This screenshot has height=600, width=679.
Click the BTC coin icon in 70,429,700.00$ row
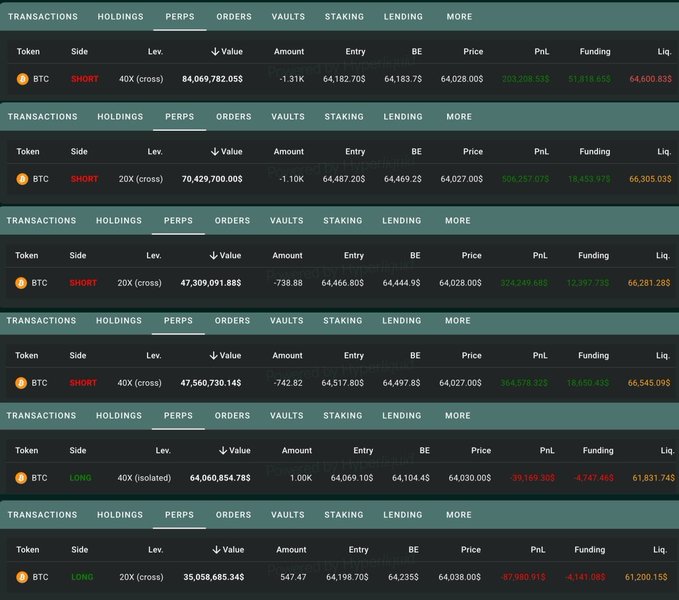pos(22,179)
